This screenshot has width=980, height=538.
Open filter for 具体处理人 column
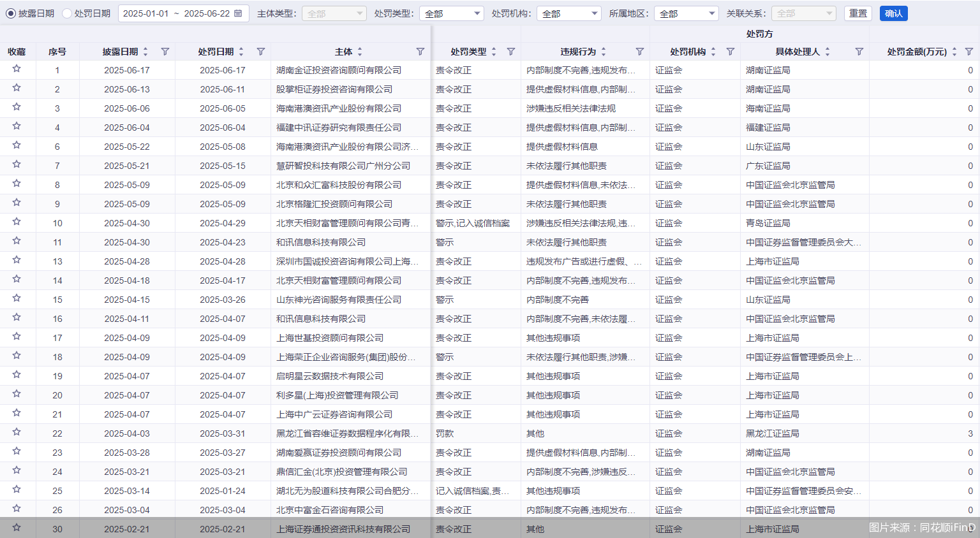tap(859, 52)
